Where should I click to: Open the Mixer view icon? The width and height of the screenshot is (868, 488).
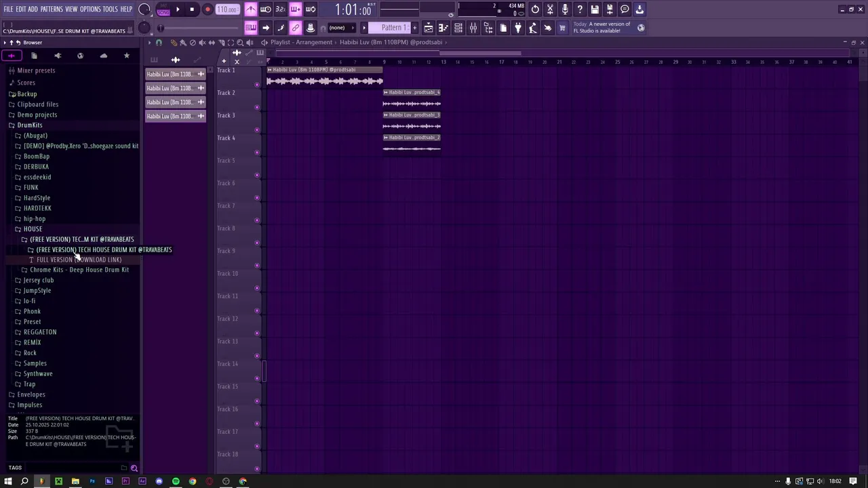tap(473, 28)
